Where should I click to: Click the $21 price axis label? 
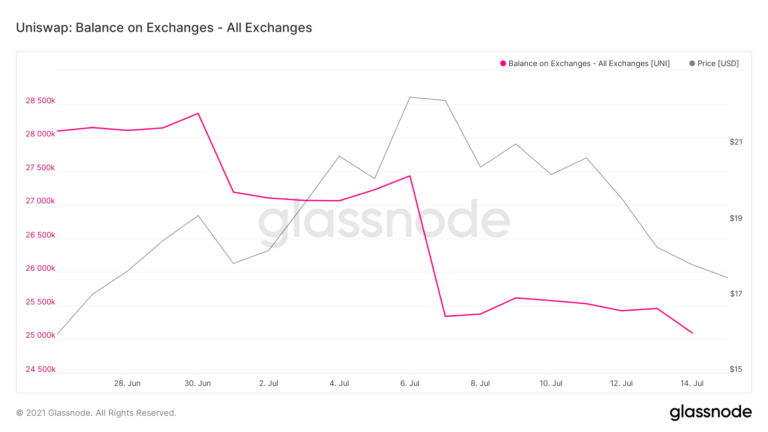[x=736, y=142]
